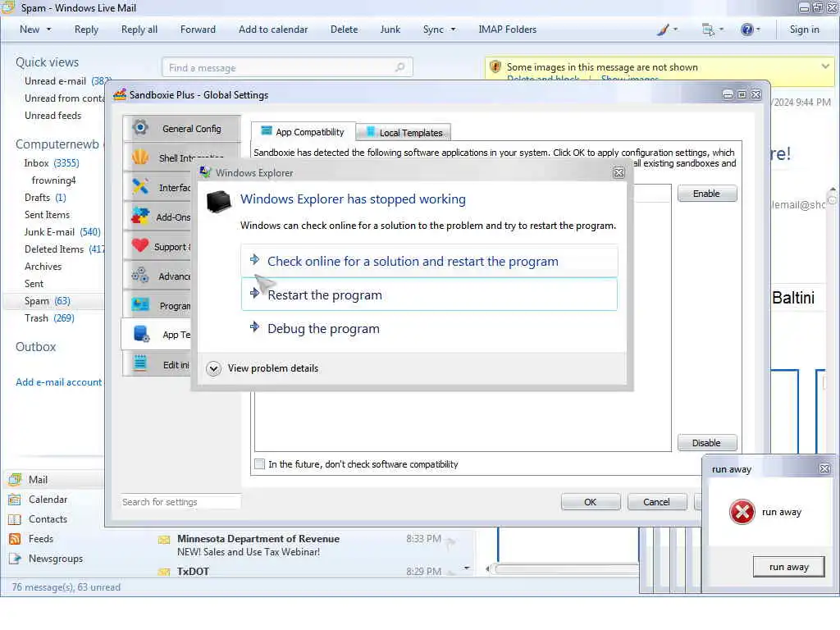Select the Spam (63) folder
The height and width of the screenshot is (630, 840).
click(47, 301)
